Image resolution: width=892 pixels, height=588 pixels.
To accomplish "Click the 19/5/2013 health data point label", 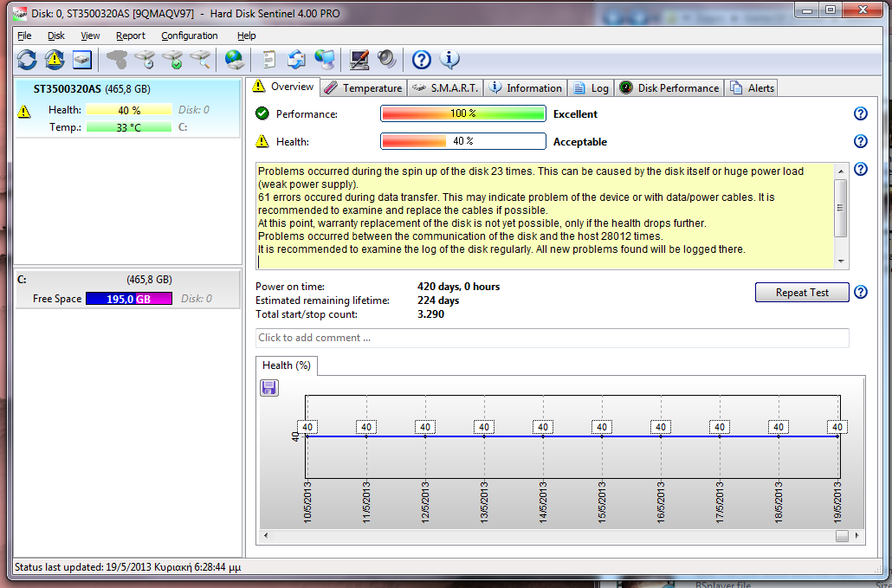I will 837,427.
